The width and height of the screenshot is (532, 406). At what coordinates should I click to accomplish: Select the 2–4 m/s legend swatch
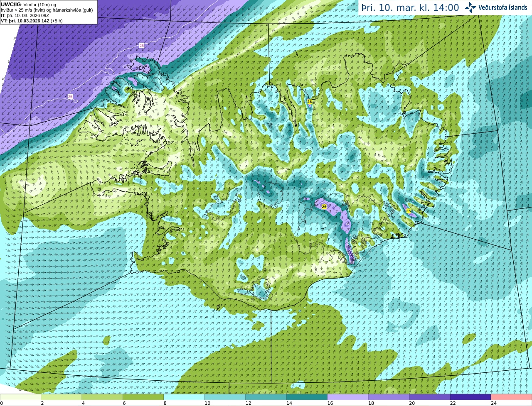[61, 397]
